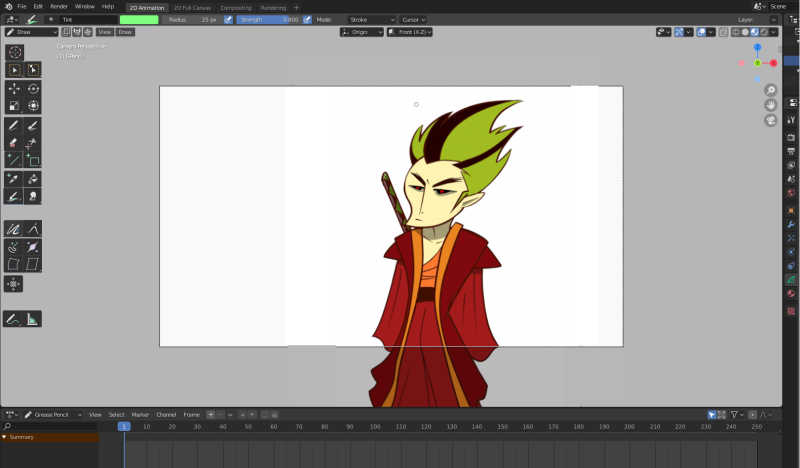Select the pencil Draw tool
This screenshot has height=468, width=800.
[14, 126]
